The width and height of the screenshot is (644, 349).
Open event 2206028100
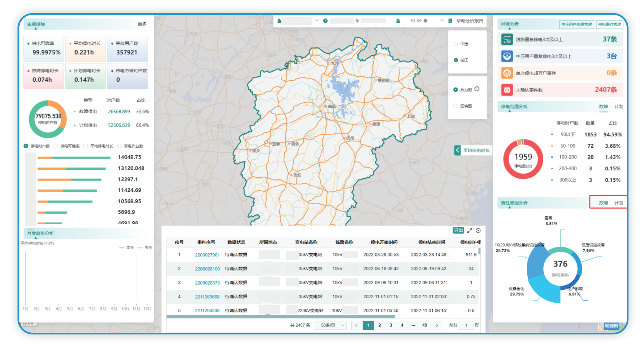[207, 269]
